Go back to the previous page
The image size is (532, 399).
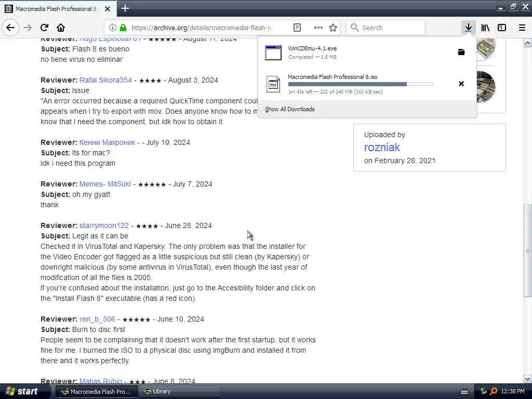(10, 28)
